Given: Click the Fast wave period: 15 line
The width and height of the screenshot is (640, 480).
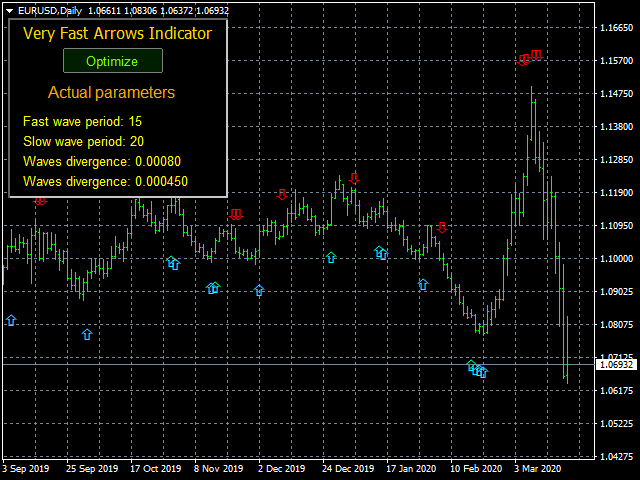Looking at the screenshot, I should pos(82,121).
